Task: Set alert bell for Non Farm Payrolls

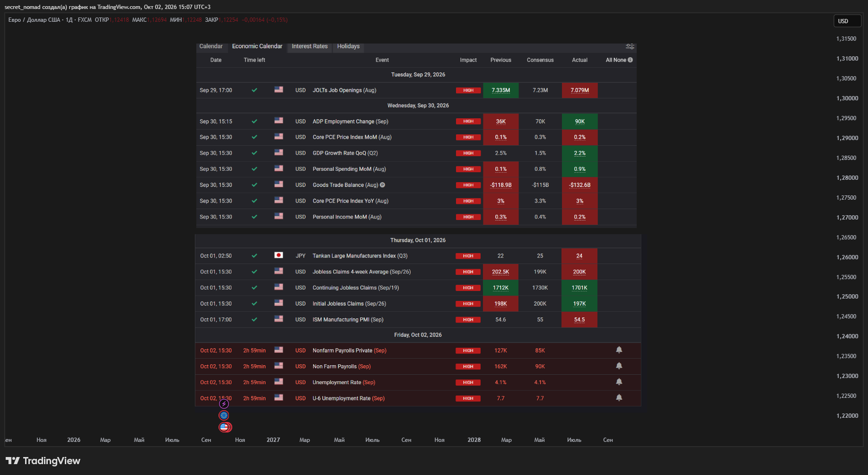Action: [619, 366]
